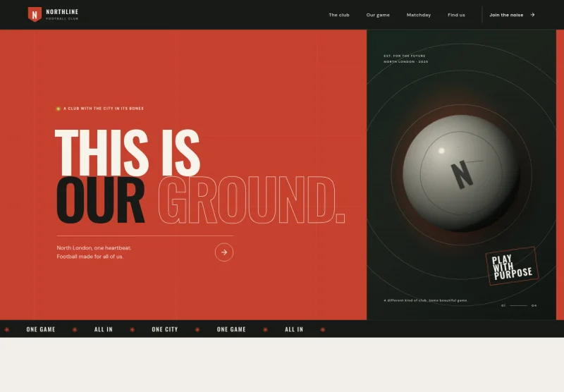Image resolution: width=564 pixels, height=392 pixels.
Task: Click 'ONE CITY' ticker text
Action: pyautogui.click(x=165, y=329)
